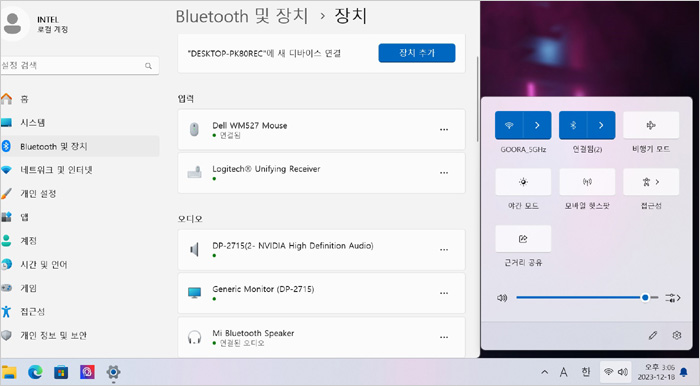Select Bluetooth 및 장치 in the sidebar
Image resolution: width=700 pixels, height=386 pixels.
[79, 146]
